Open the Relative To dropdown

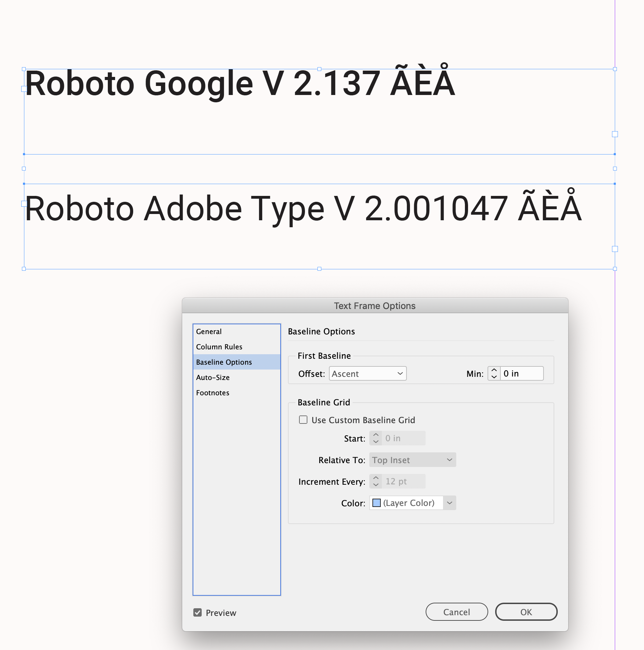click(412, 460)
